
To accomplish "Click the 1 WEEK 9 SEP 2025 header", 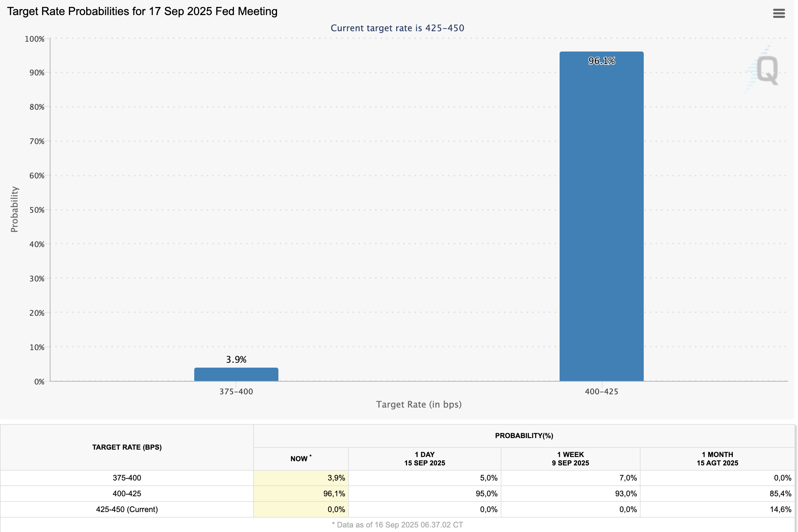I will point(570,458).
